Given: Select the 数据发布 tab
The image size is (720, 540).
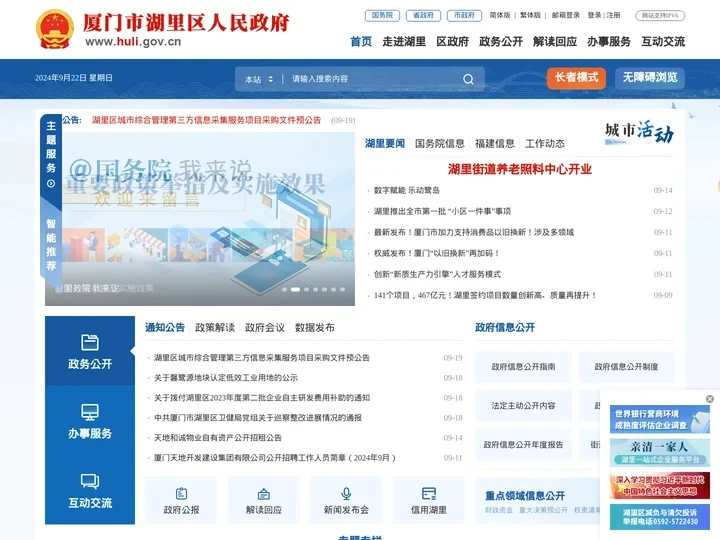Looking at the screenshot, I should pos(315,327).
